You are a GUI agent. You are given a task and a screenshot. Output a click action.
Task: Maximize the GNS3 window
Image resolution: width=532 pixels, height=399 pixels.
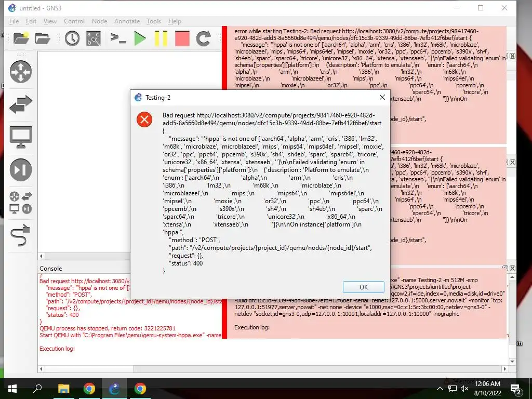[x=481, y=8]
